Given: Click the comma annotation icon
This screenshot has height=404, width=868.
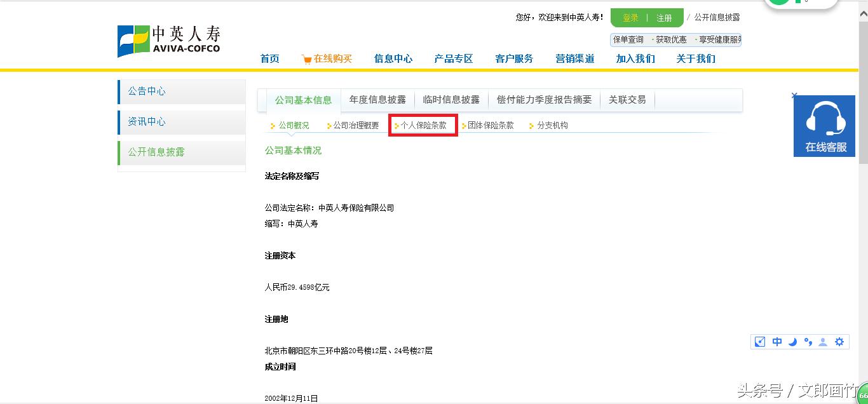Looking at the screenshot, I should coord(808,342).
